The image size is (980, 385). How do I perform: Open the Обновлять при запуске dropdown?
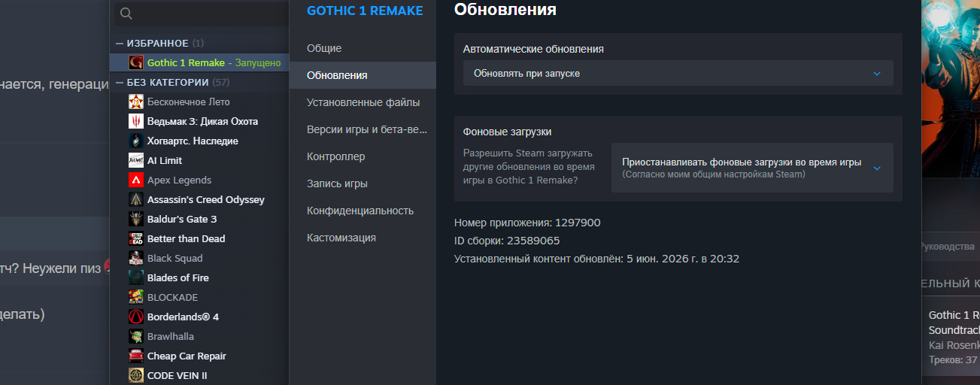click(x=678, y=73)
